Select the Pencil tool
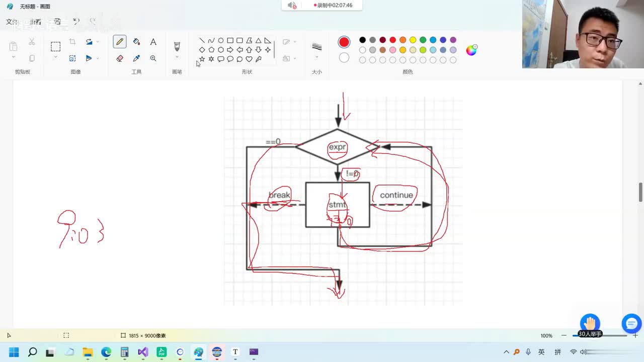Screen dimensions: 644x362 tap(120, 42)
